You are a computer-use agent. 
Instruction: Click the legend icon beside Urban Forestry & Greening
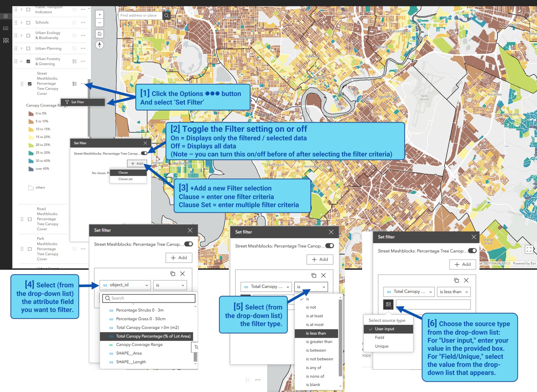coord(75,61)
